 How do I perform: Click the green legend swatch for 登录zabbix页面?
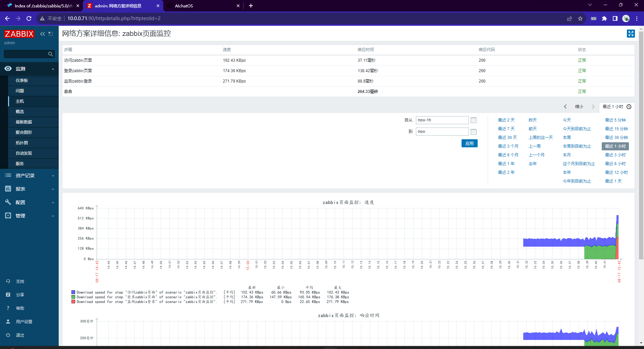[73, 297]
